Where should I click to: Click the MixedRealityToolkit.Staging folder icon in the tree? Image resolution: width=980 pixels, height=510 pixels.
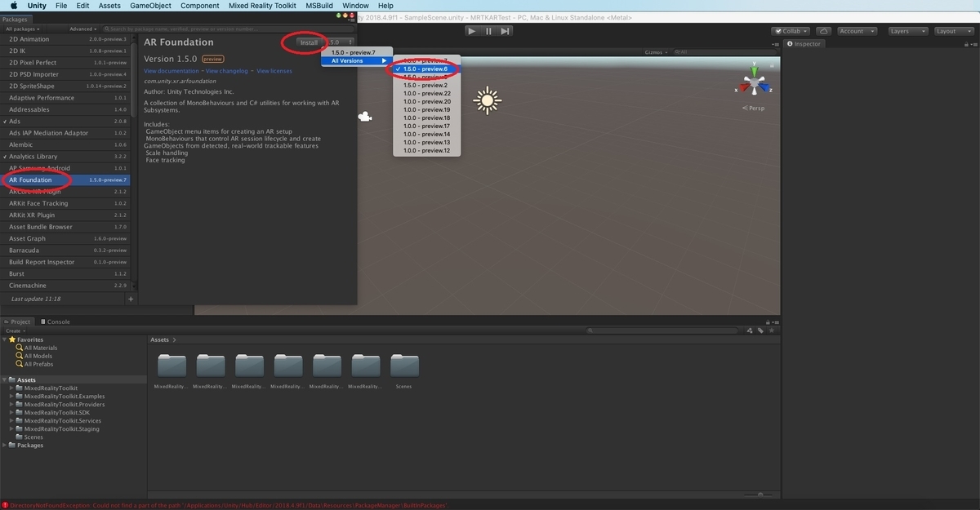click(20, 428)
